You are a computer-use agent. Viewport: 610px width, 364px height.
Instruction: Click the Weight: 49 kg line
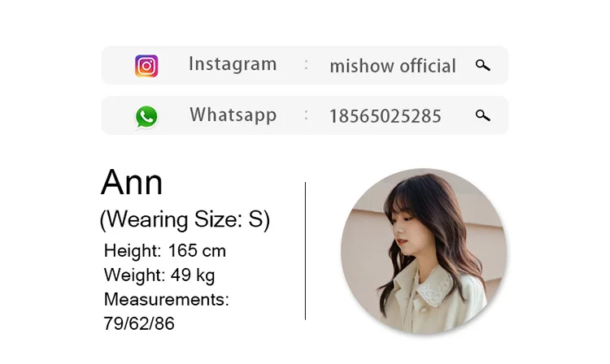pyautogui.click(x=159, y=275)
